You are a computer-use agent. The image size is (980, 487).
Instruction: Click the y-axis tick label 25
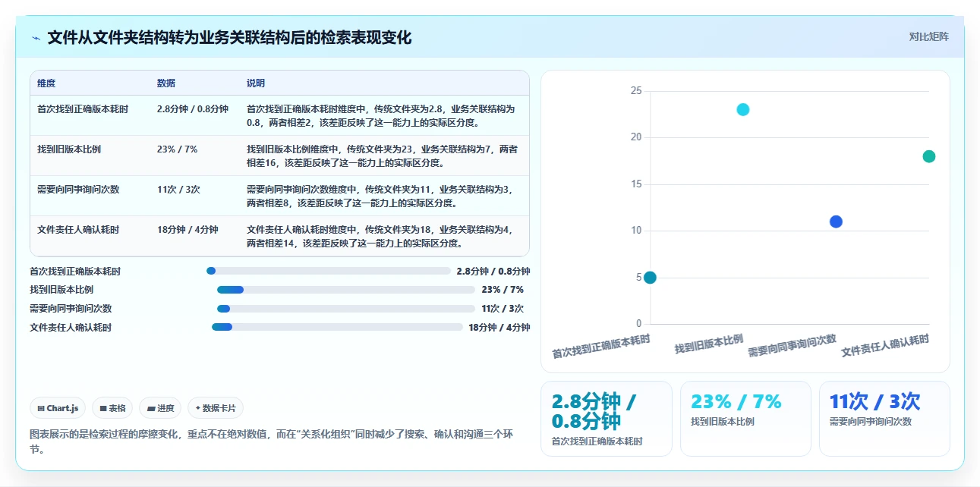[636, 91]
